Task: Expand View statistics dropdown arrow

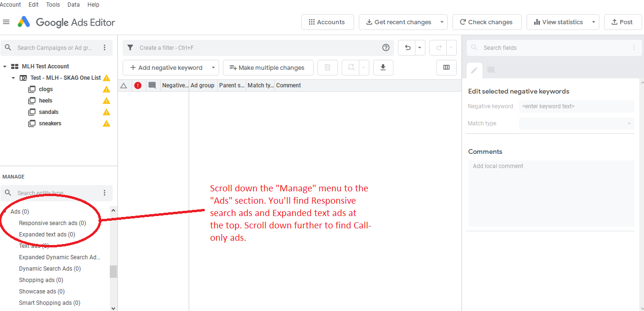Action: [x=594, y=22]
